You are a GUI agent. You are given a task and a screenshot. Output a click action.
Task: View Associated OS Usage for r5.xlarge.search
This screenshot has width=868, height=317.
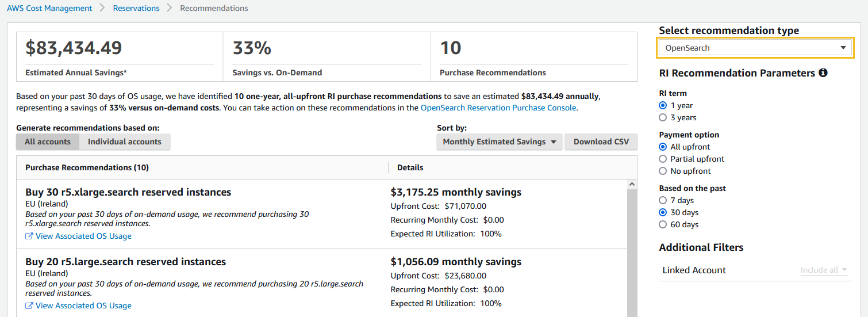point(83,236)
